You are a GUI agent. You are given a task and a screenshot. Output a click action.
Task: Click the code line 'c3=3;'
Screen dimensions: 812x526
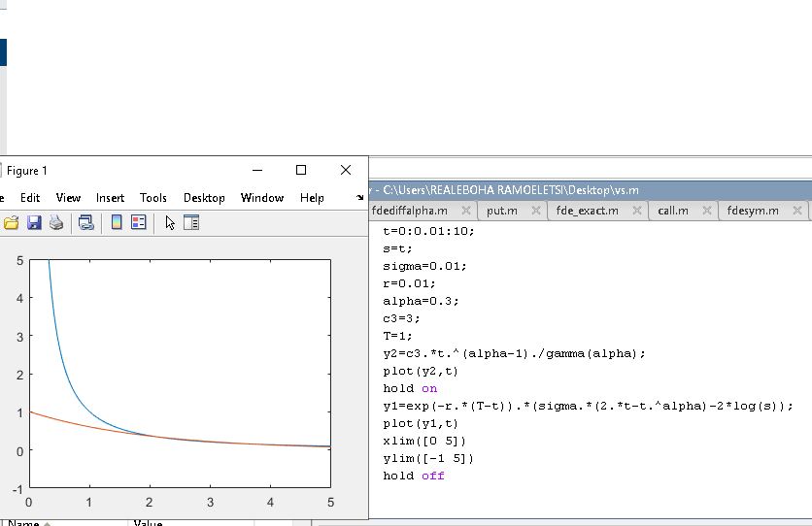[401, 318]
